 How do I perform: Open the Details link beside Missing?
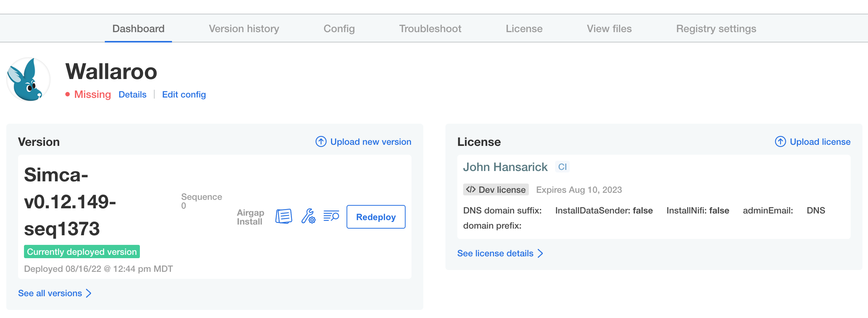tap(132, 95)
